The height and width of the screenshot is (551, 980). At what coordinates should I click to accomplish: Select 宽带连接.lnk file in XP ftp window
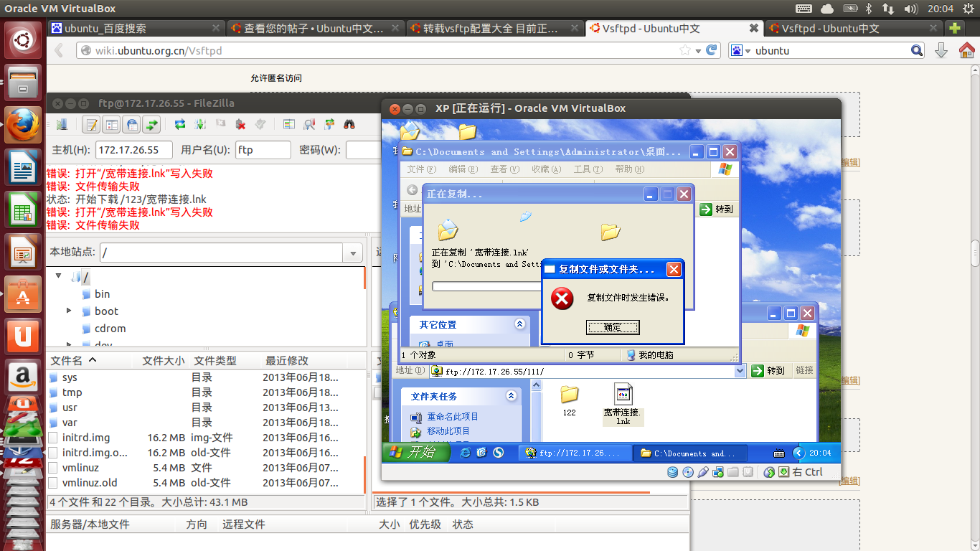[x=623, y=404]
